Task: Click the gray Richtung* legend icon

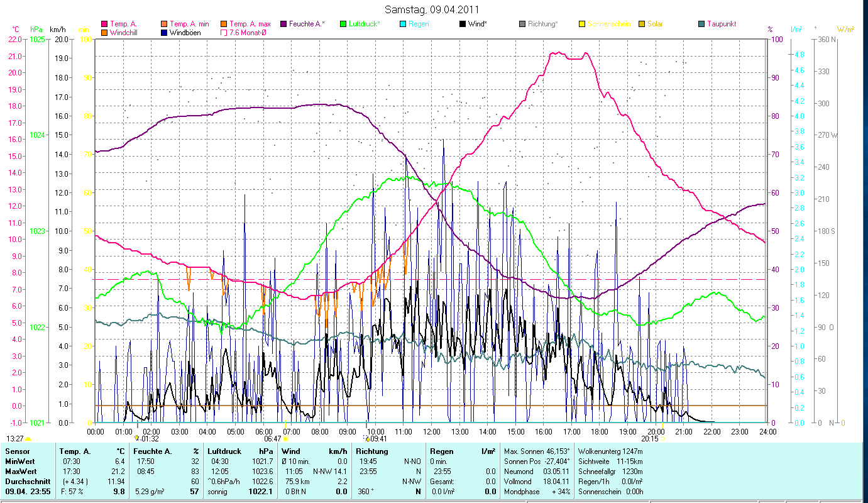Action: point(522,24)
